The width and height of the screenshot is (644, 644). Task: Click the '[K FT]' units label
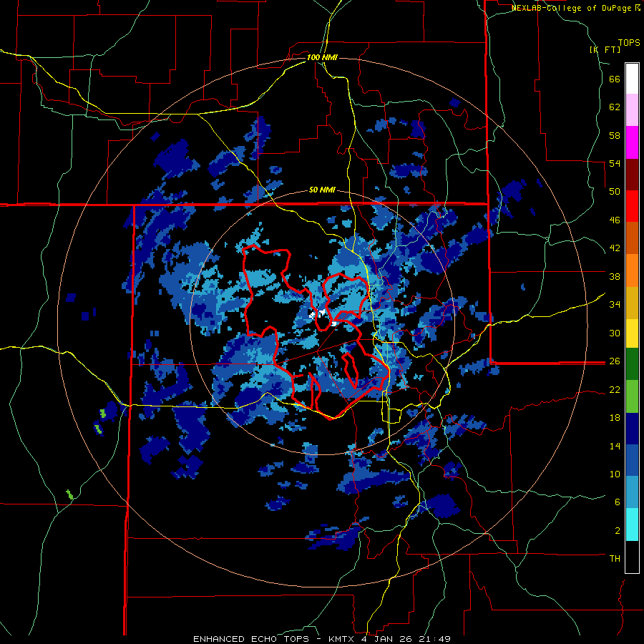(x=605, y=50)
